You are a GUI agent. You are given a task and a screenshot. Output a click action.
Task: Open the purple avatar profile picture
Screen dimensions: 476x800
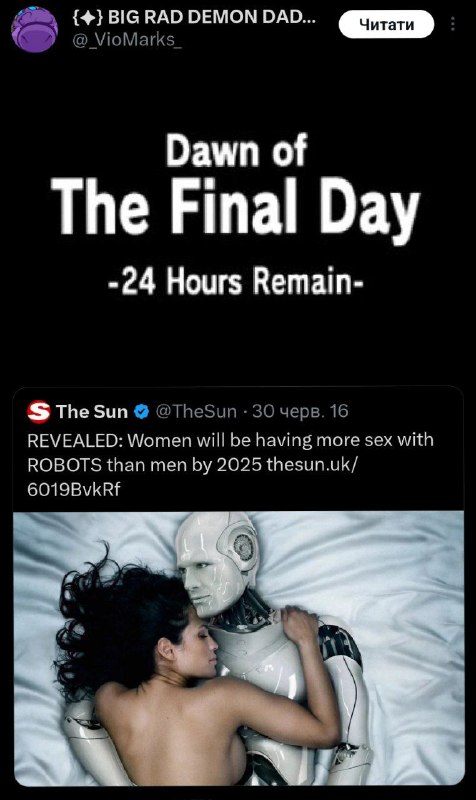click(x=34, y=29)
